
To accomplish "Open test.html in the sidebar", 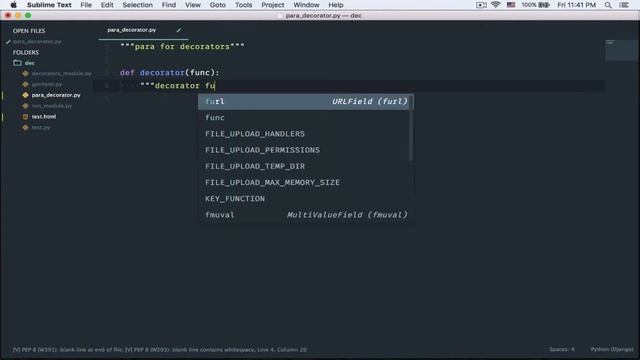I will (x=44, y=116).
